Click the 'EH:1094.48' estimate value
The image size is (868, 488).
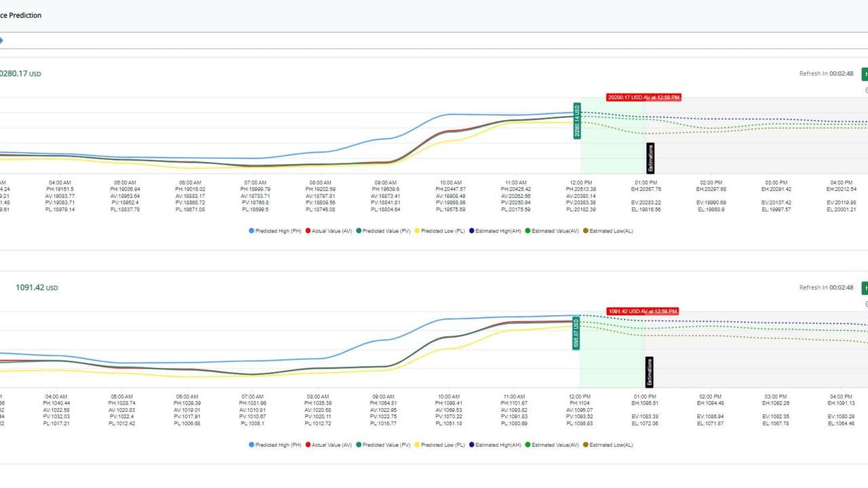tap(710, 404)
